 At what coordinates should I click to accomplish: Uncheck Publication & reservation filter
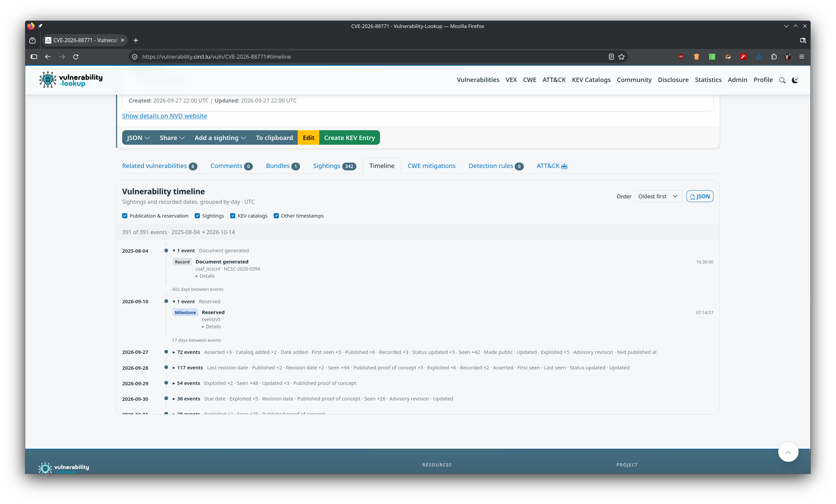(125, 216)
